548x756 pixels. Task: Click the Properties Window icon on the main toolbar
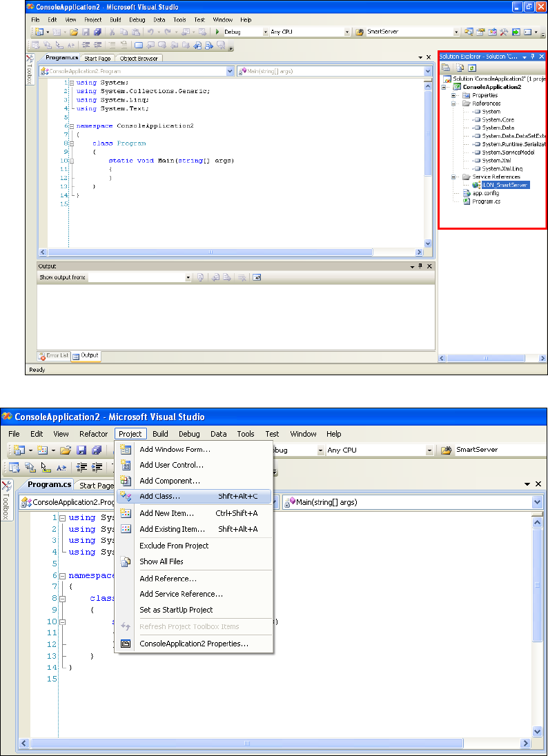[x=480, y=32]
